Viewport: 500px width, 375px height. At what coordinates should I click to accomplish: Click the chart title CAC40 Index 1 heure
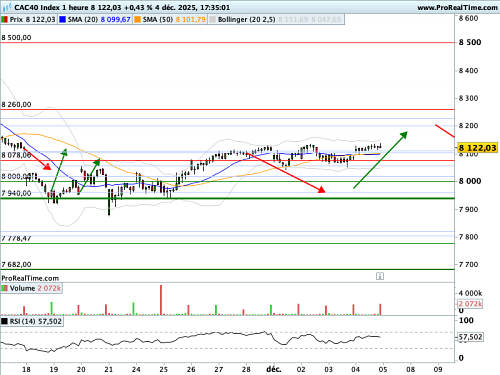click(51, 7)
